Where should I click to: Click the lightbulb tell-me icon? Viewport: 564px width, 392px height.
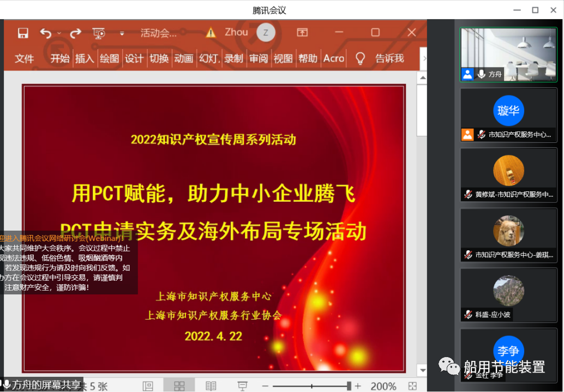coord(360,58)
